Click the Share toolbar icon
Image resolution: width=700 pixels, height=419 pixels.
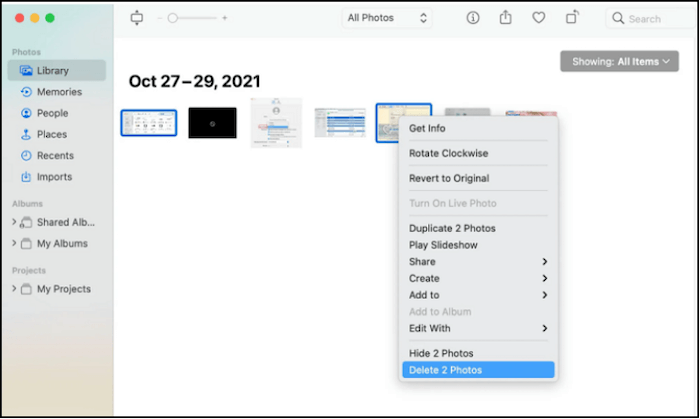tap(505, 18)
